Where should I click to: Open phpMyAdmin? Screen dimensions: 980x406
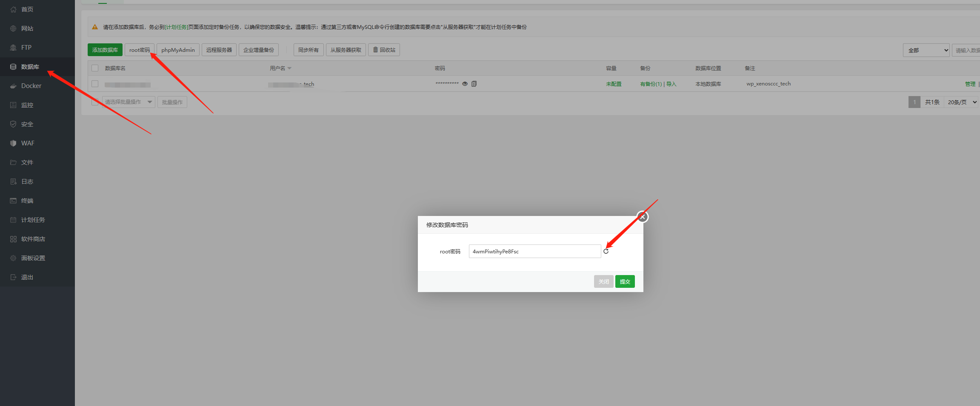(178, 50)
